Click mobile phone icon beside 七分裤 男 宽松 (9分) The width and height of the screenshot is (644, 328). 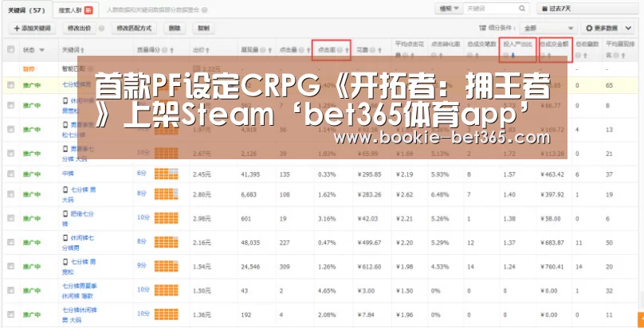[x=65, y=262]
